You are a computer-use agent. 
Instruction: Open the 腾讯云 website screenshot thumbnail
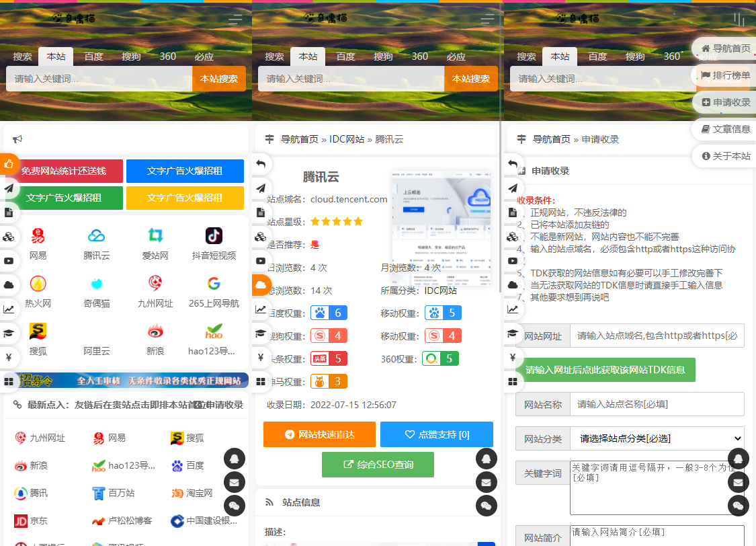pos(442,227)
